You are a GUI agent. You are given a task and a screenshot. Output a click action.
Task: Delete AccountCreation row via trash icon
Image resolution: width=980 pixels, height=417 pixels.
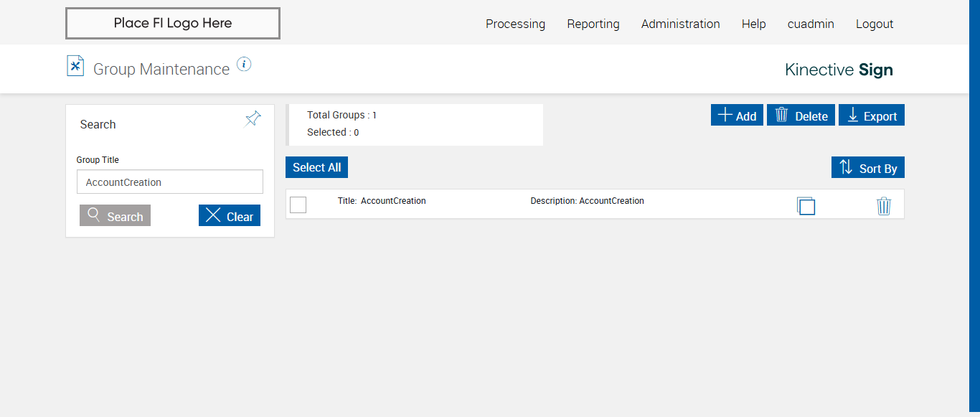click(884, 206)
